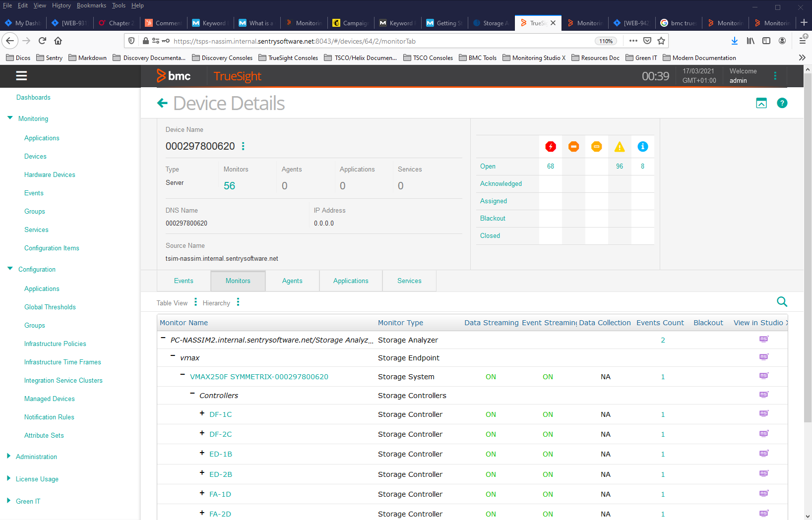Click the 56 monitors count
812x520 pixels.
tap(229, 186)
